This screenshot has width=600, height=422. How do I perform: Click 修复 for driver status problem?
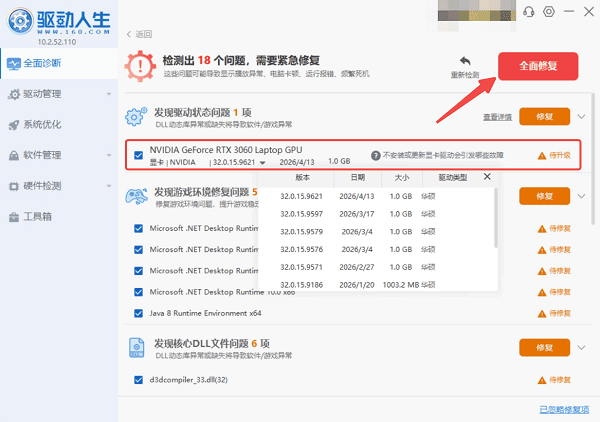545,117
